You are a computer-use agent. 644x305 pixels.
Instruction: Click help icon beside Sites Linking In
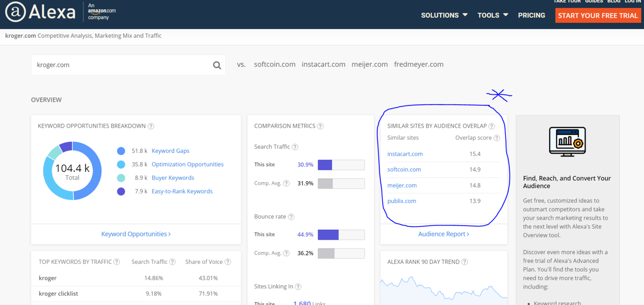[298, 287]
